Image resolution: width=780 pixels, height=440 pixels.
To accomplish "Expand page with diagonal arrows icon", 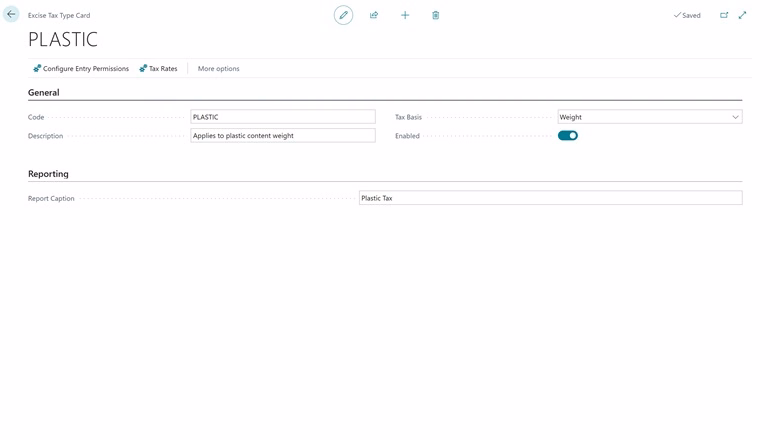I will pos(742,15).
